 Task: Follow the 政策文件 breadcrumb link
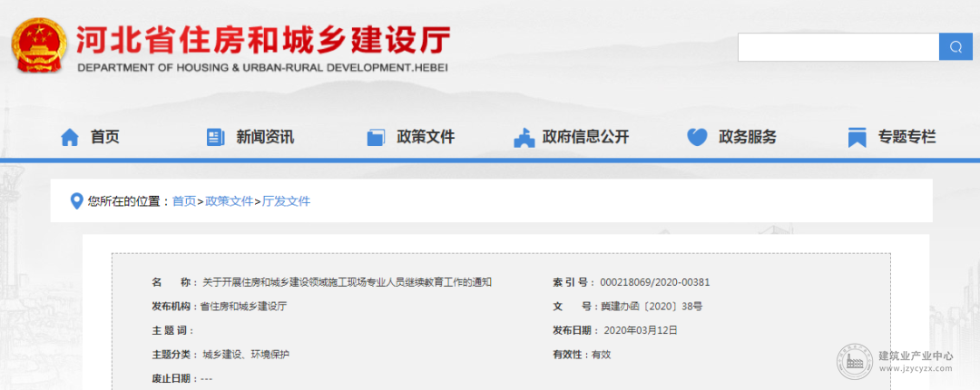pos(230,201)
